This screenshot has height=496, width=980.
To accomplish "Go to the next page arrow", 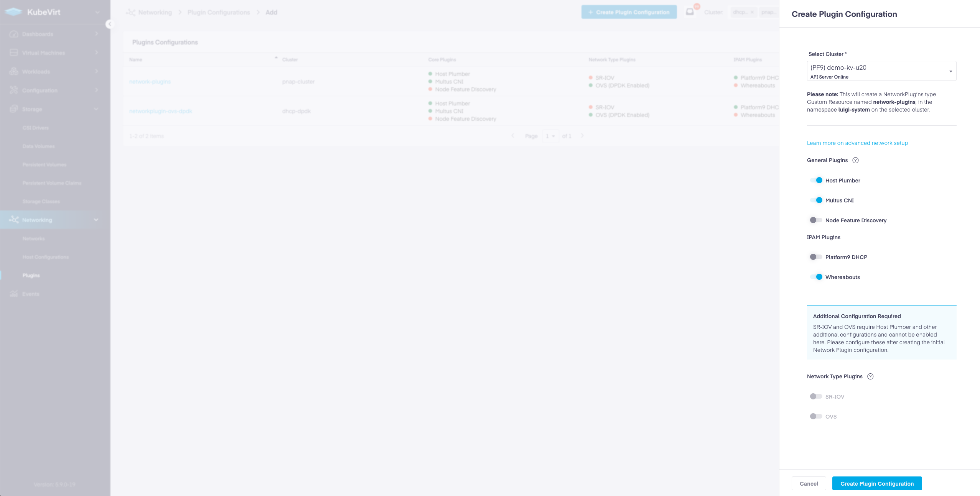I will (x=582, y=136).
